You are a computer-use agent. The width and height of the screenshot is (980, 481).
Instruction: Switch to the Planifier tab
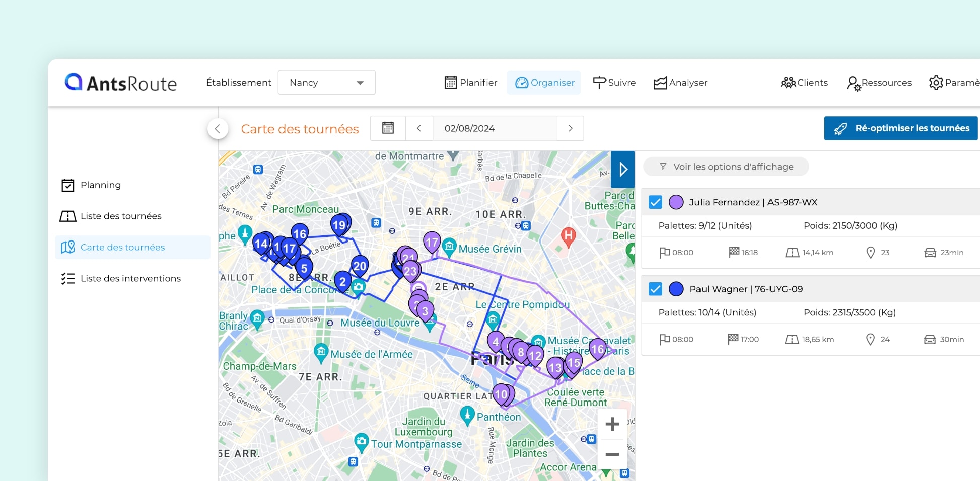point(471,83)
